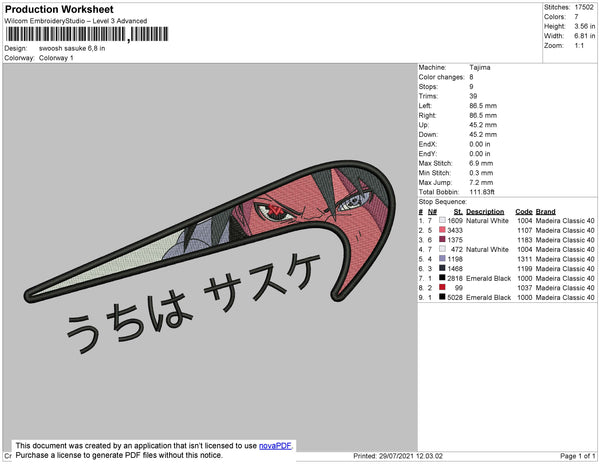Screen dimensions: 600x464
Task: Select the 'Stops:' label
Action: click(x=428, y=86)
